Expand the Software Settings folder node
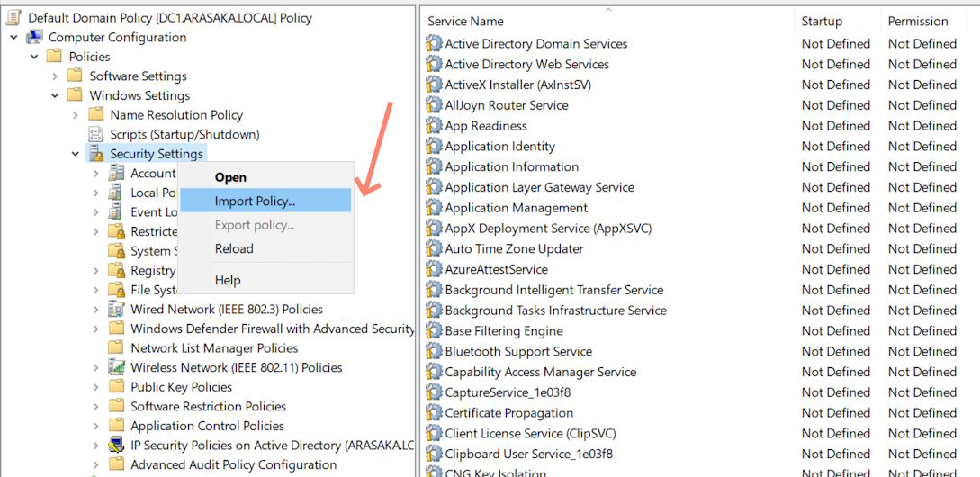The image size is (980, 477). click(x=55, y=76)
